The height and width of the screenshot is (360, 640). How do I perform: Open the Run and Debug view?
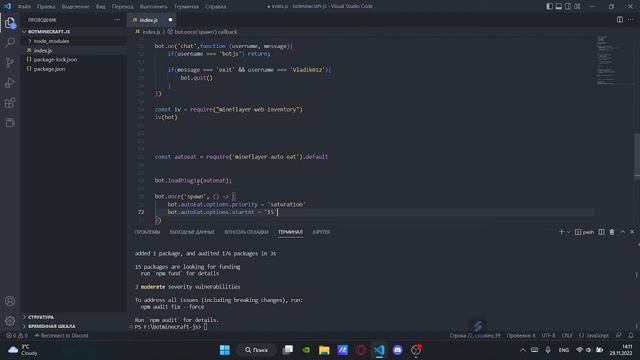pos(10,82)
